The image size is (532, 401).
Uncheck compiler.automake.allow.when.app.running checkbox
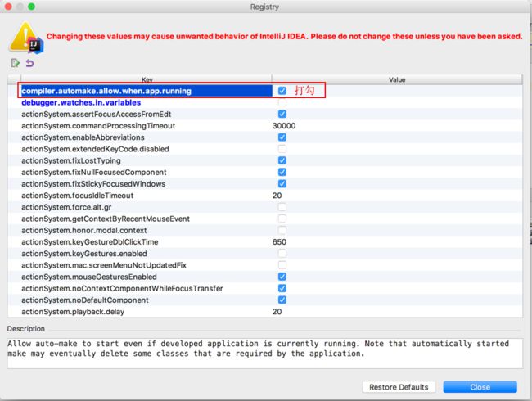282,91
